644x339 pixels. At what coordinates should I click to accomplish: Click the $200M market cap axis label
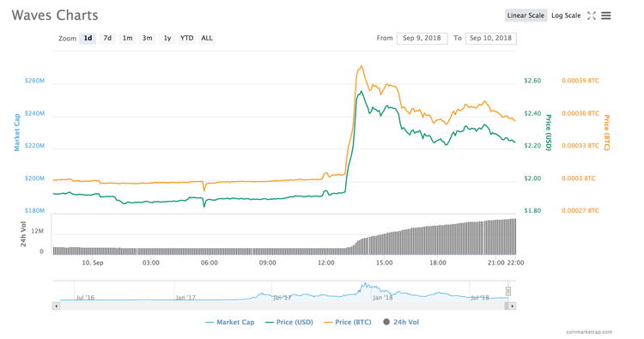coord(34,179)
